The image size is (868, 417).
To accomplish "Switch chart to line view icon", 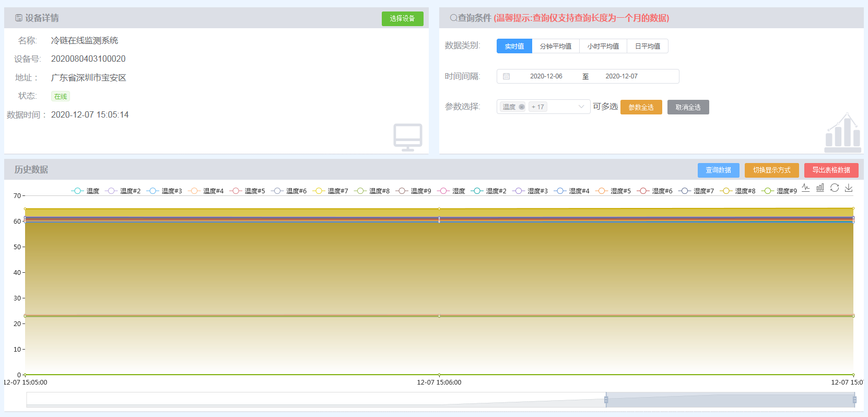I will coord(806,188).
